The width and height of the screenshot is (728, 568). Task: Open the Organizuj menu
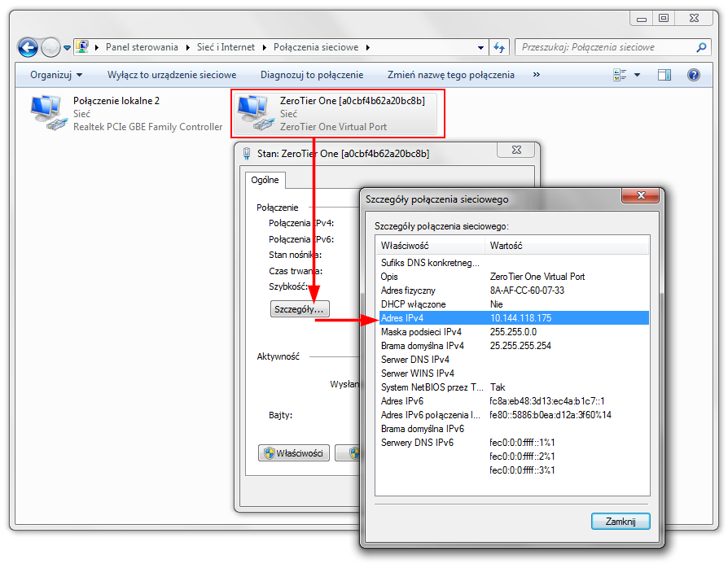tap(56, 75)
